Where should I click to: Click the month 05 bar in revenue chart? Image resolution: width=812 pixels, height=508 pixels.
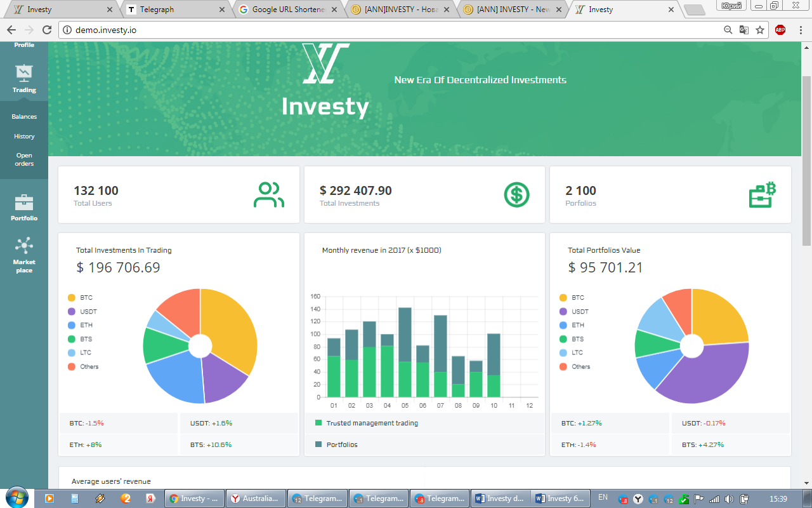(x=405, y=352)
